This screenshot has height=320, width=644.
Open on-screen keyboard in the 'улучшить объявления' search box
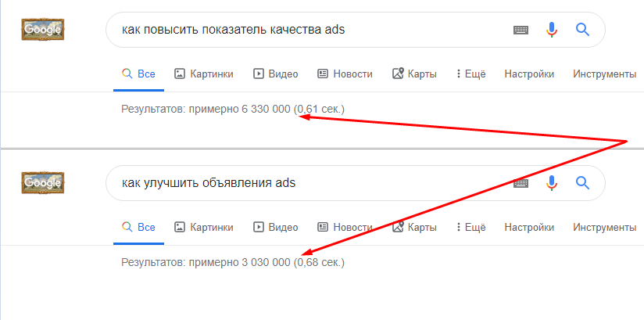521,183
